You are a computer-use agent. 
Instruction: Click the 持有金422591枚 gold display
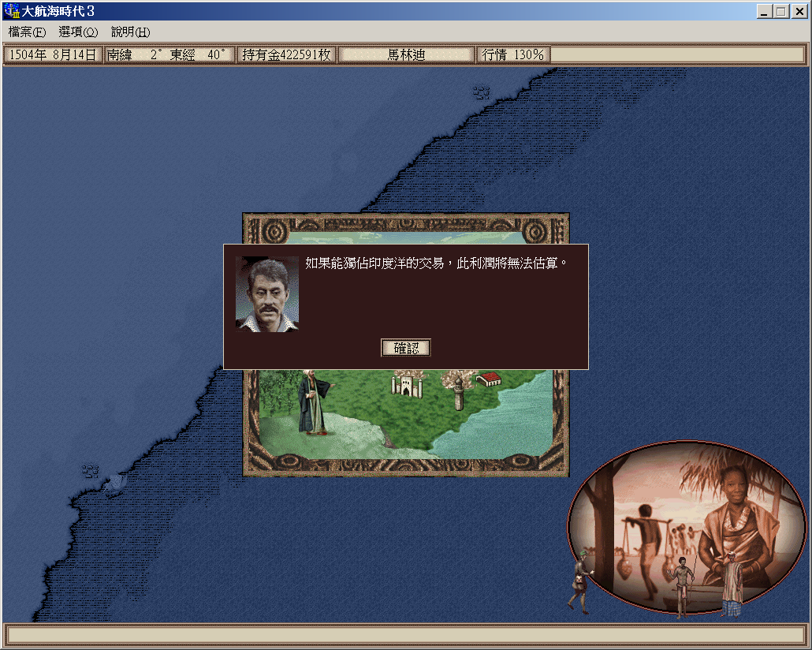click(286, 55)
